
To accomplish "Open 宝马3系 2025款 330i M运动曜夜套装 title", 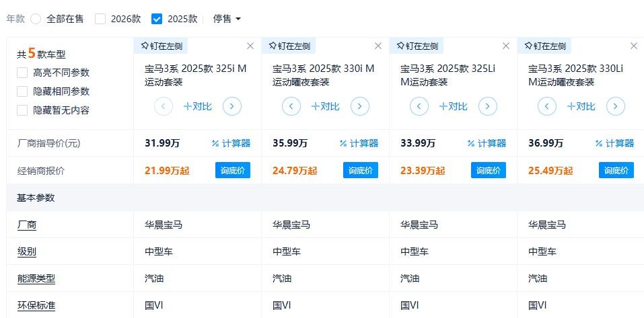I will pyautogui.click(x=324, y=75).
